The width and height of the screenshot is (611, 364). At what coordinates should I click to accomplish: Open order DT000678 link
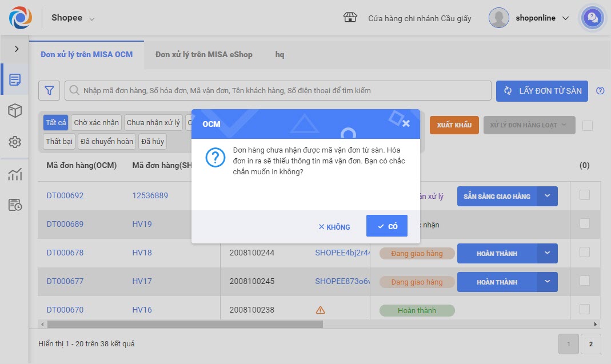65,253
